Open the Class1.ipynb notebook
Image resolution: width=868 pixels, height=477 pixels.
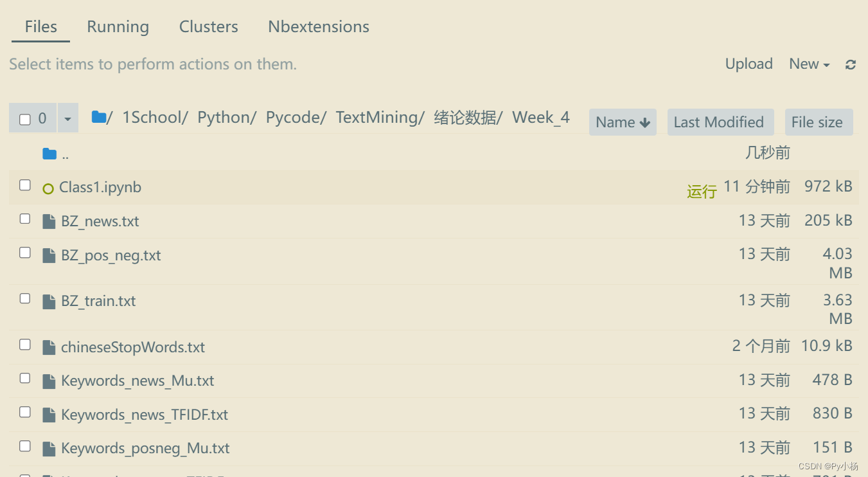100,188
